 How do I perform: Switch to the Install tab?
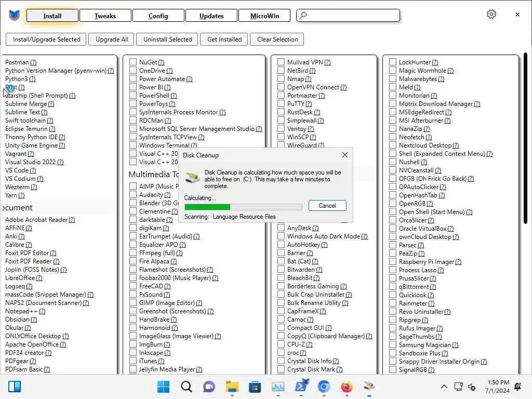point(52,16)
